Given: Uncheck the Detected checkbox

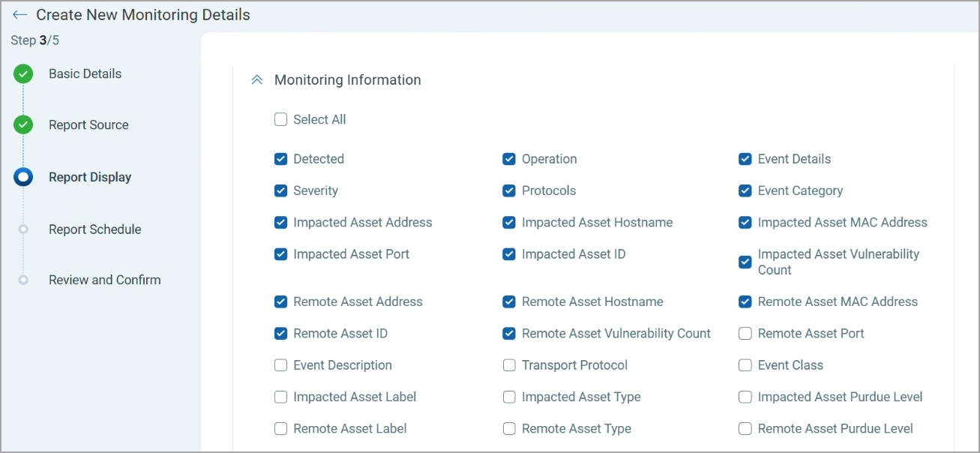Looking at the screenshot, I should pos(281,159).
